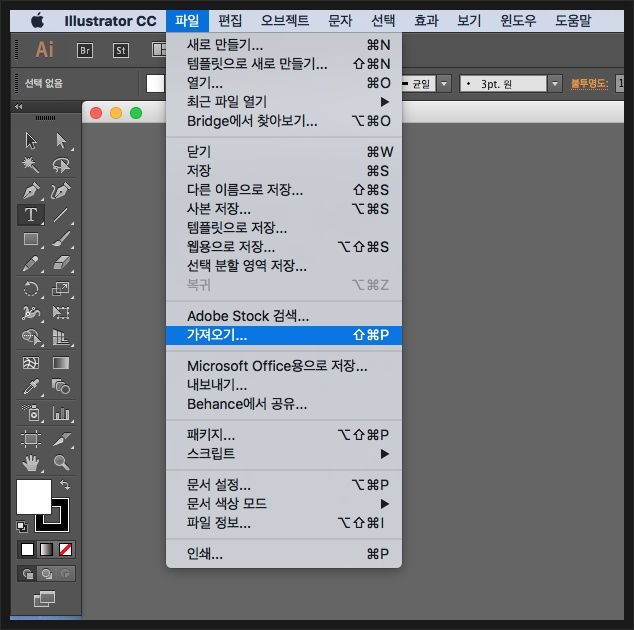Set Gradient mode button below swatches
Viewport: 634px width, 630px height.
pos(46,550)
